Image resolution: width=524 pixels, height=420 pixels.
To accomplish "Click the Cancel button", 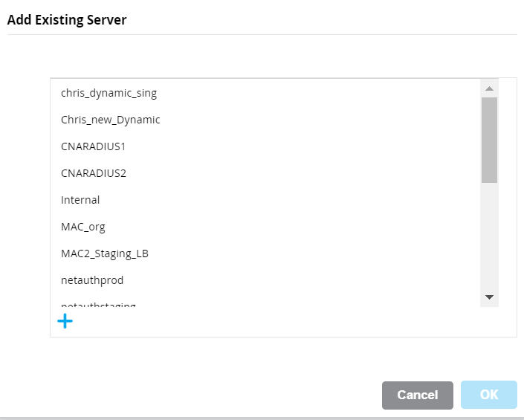I will coord(417,395).
